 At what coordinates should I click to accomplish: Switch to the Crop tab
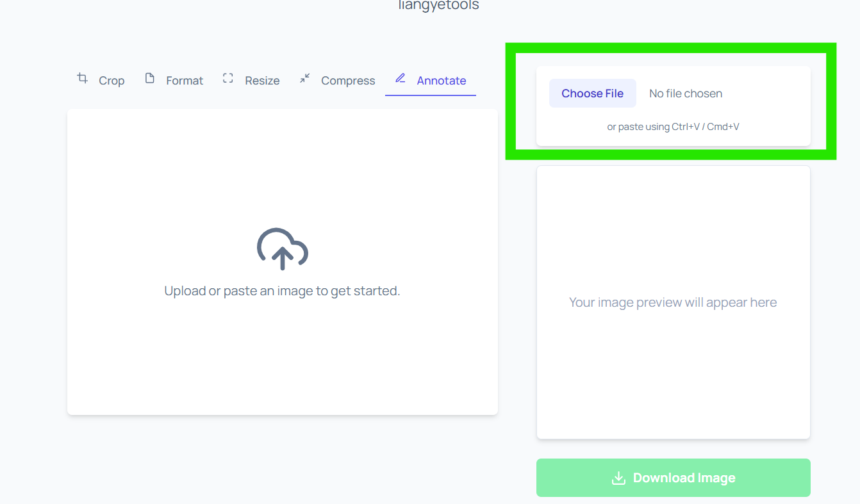(112, 80)
